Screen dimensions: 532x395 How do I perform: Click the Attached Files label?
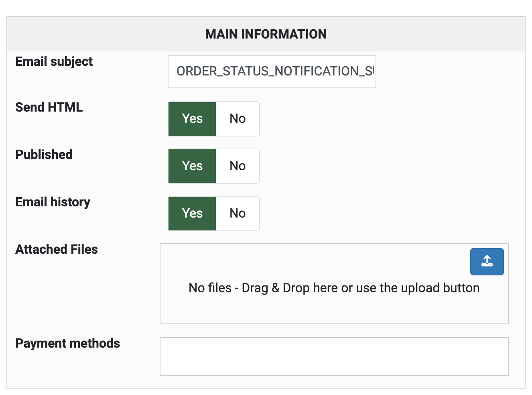57,249
